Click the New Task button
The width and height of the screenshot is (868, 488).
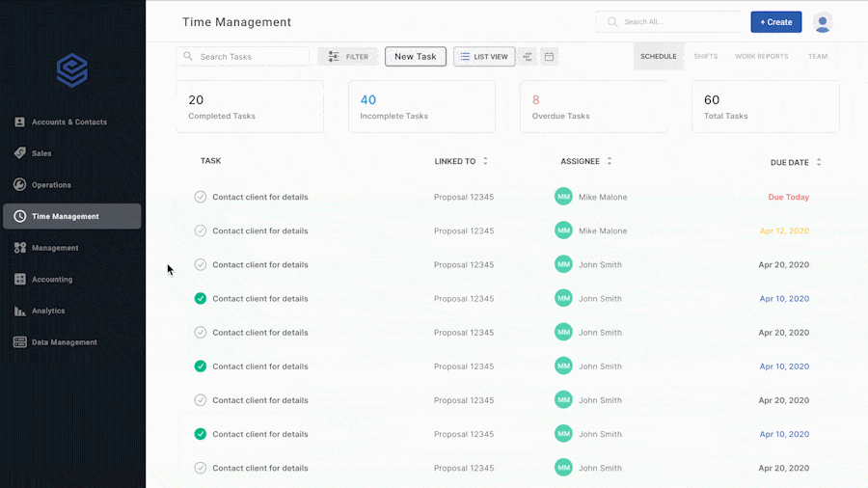pos(415,57)
